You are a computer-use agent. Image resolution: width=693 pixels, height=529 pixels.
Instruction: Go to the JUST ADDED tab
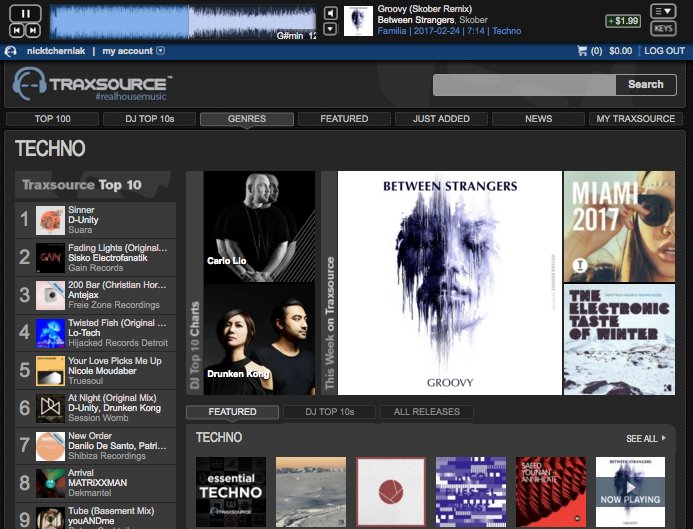coord(442,118)
